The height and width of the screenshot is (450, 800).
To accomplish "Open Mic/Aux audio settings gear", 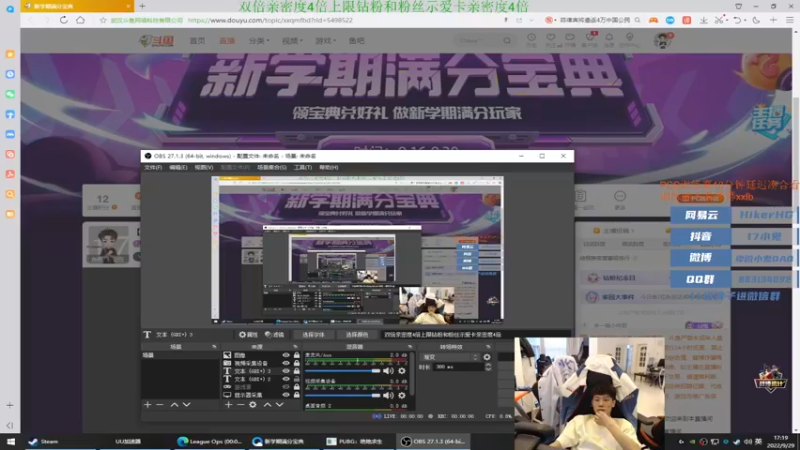I will pos(402,371).
